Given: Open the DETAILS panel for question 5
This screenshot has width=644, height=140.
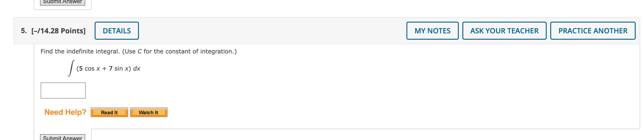Looking at the screenshot, I should click(116, 31).
